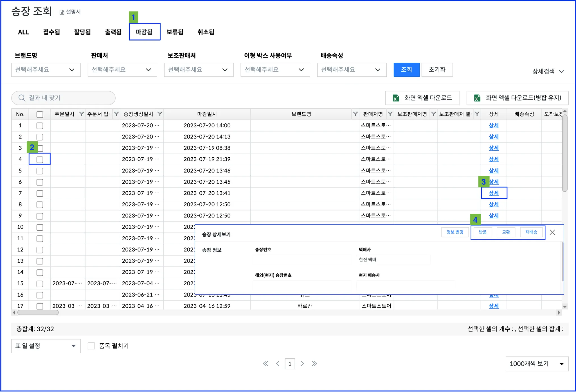Click Excel icon of 화면 엑셀 다운로드
This screenshot has width=576, height=392.
pyautogui.click(x=396, y=98)
